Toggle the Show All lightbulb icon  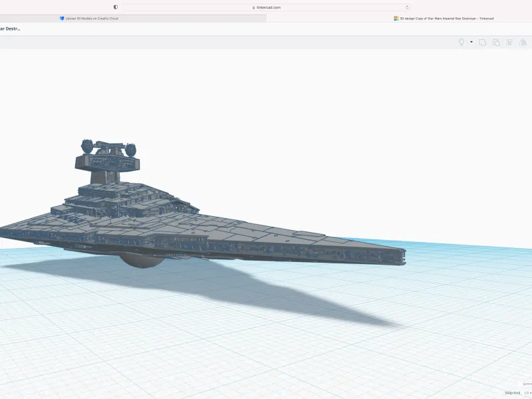coord(462,43)
